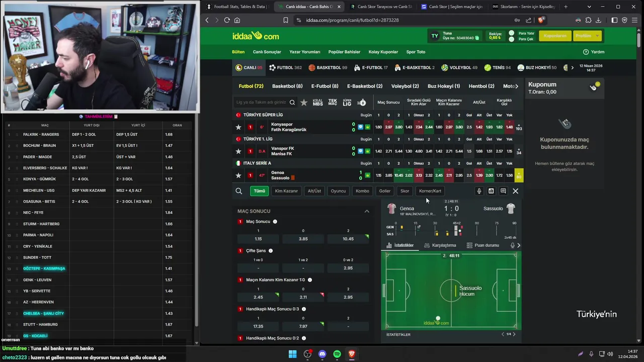Select Maç Sonucu odd 1.15

click(258, 239)
